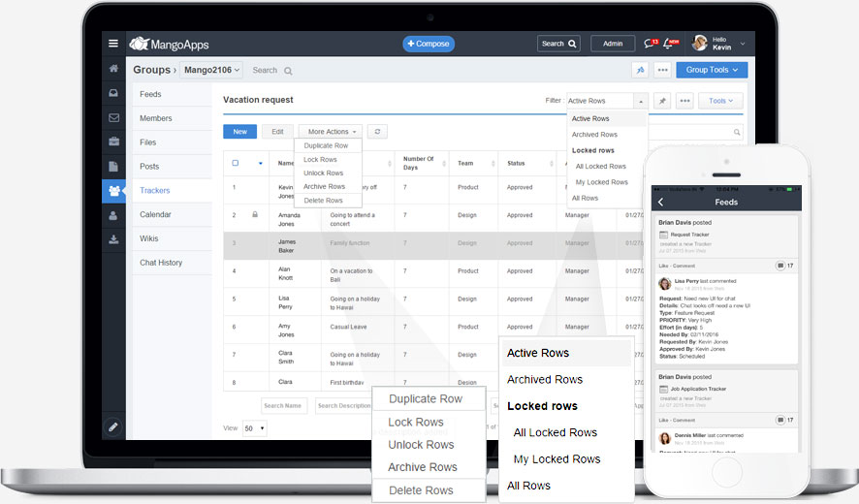
Task: Click the Search Name filter field
Action: point(284,406)
